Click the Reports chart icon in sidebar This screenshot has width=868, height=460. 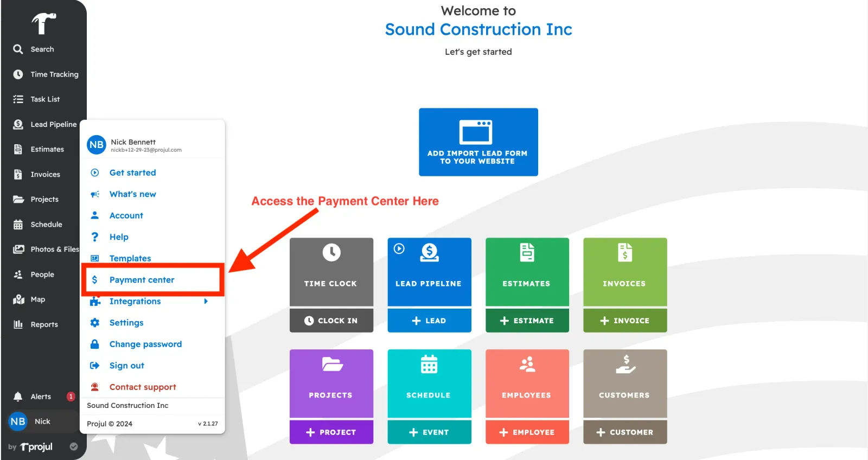coord(18,324)
